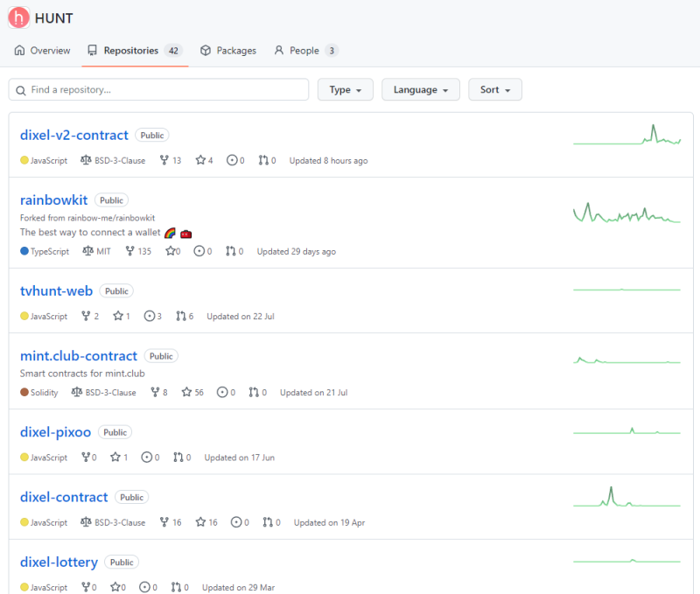700x594 pixels.
Task: View dixel-lottery pull requests
Action: [x=179, y=587]
